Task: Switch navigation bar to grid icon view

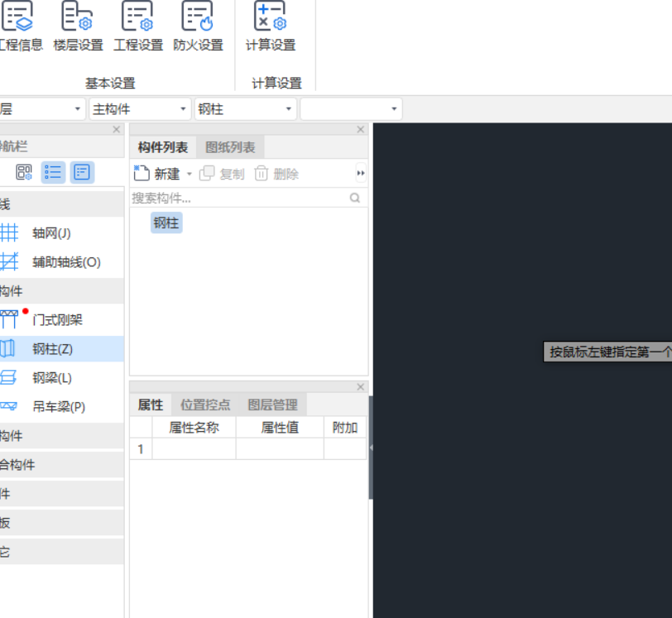Action: tap(24, 172)
